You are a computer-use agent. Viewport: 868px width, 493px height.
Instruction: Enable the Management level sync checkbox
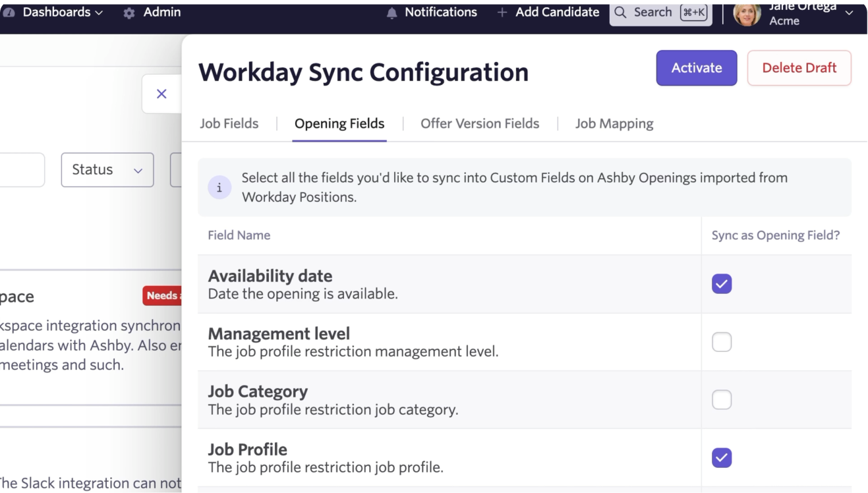tap(722, 342)
